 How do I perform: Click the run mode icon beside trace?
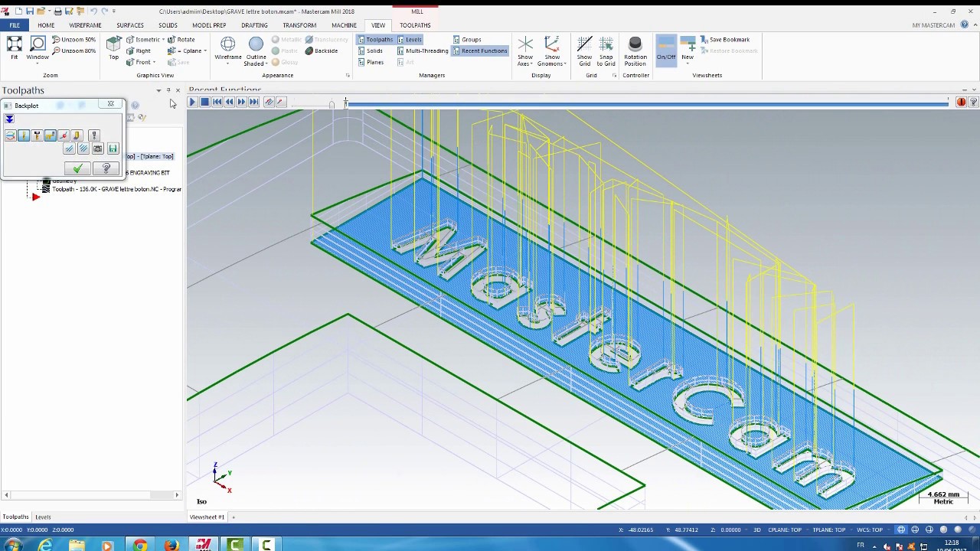281,101
